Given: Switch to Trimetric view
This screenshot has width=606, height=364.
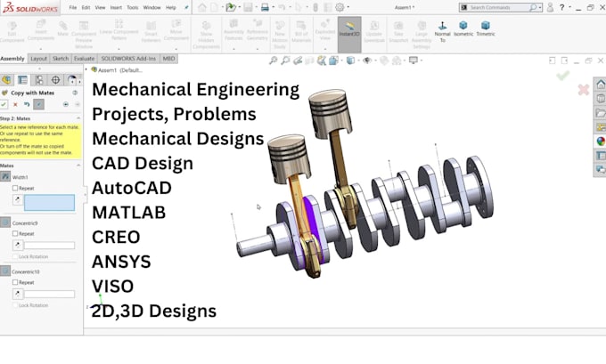Looking at the screenshot, I should point(486,29).
